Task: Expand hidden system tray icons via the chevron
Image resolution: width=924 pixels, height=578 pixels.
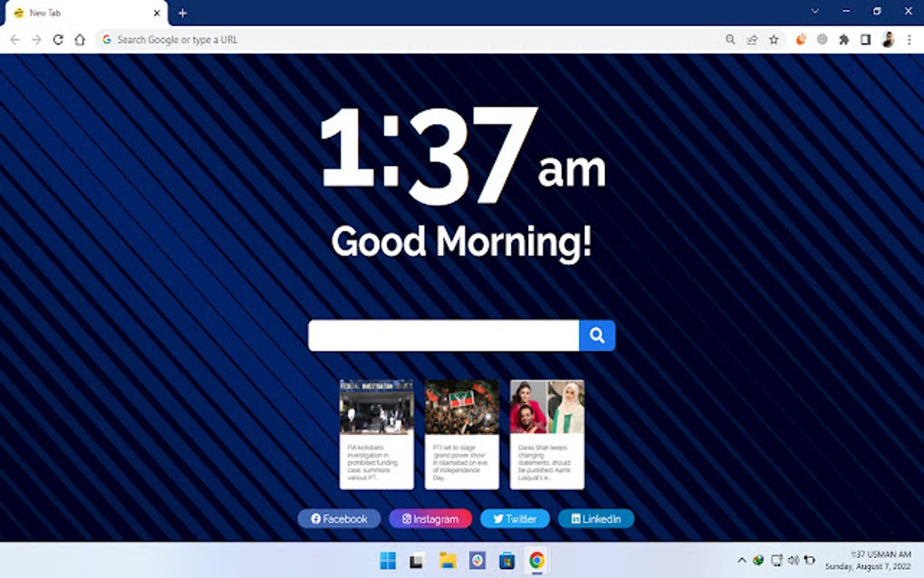Action: tap(742, 560)
